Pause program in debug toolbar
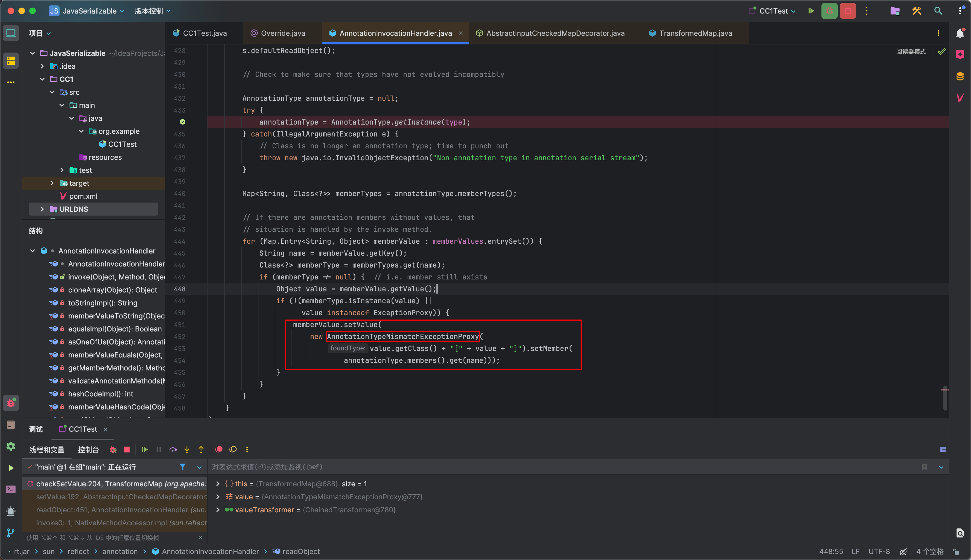This screenshot has height=560, width=971. coord(158,449)
